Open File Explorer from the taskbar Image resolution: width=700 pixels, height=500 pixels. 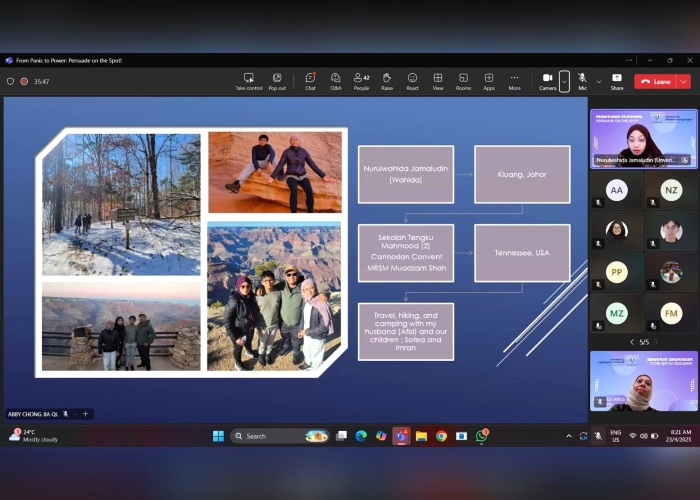click(x=421, y=436)
